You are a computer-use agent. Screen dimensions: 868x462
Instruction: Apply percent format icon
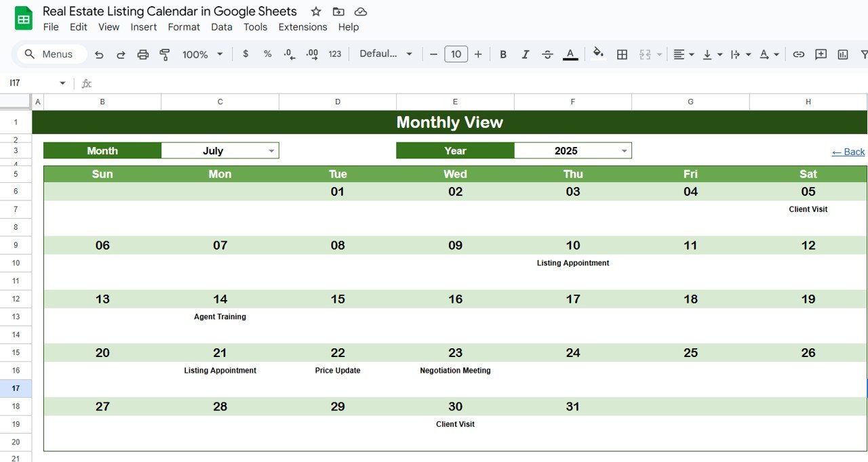[268, 54]
